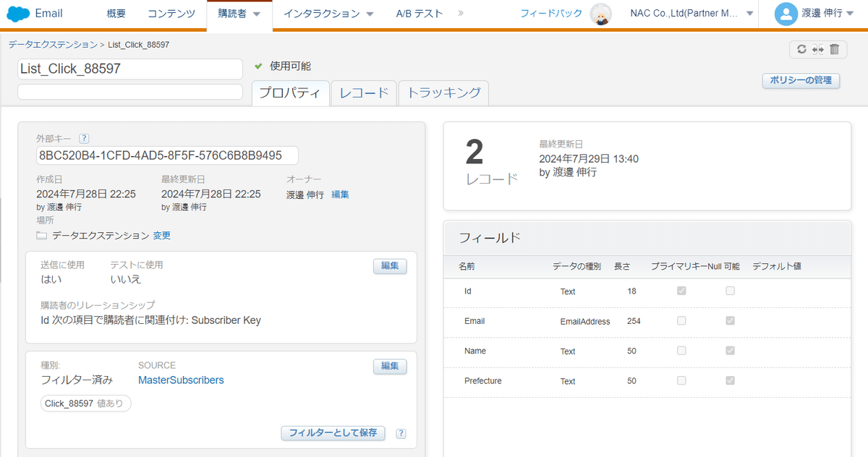The image size is (868, 457).
Task: Open the NAC Co.,Ltd account switcher dropdown
Action: click(749, 14)
